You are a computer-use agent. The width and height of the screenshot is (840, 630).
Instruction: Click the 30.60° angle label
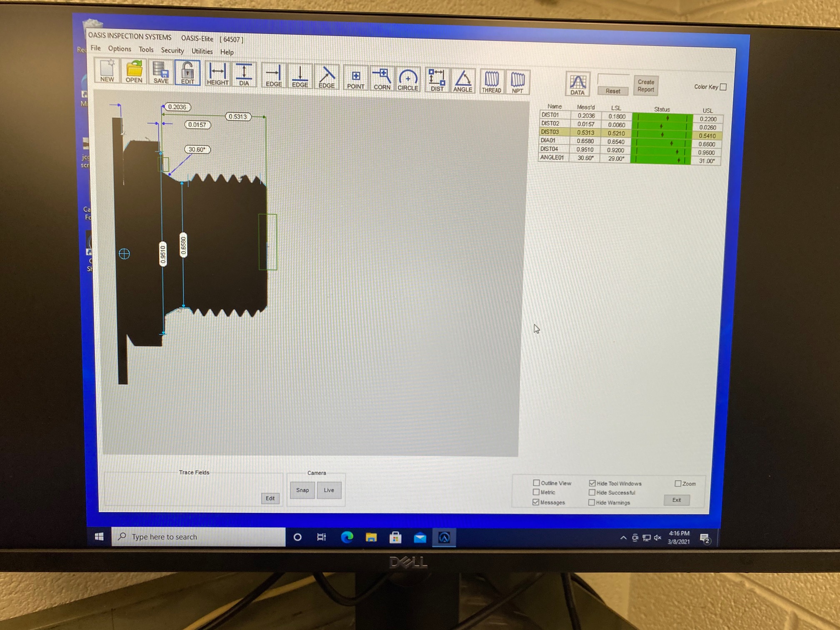pyautogui.click(x=197, y=149)
